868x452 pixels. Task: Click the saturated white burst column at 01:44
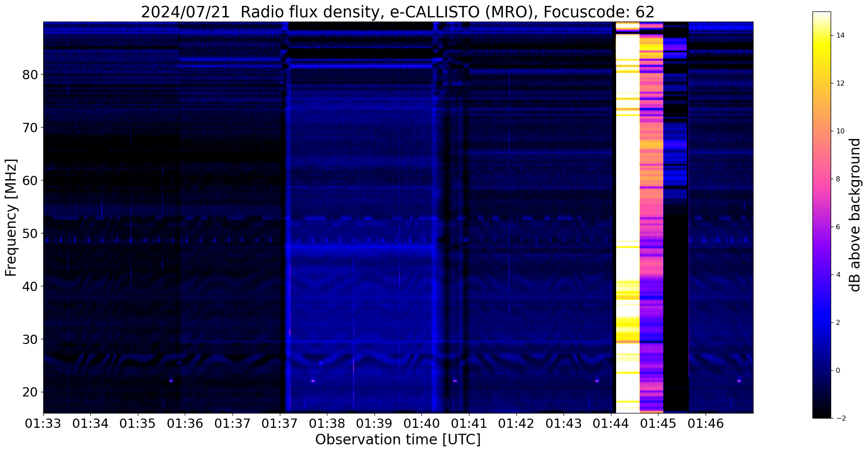628,217
